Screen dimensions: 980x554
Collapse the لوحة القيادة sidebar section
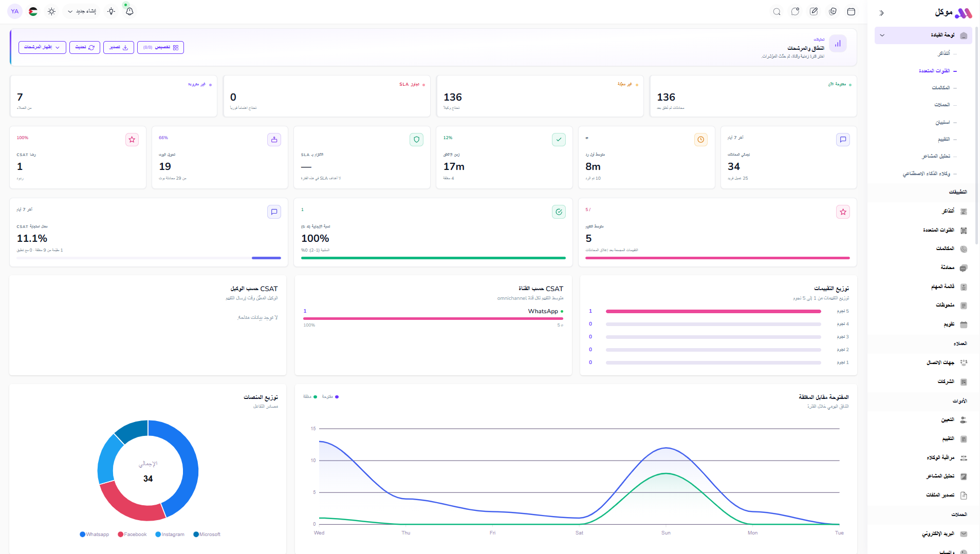coord(923,35)
